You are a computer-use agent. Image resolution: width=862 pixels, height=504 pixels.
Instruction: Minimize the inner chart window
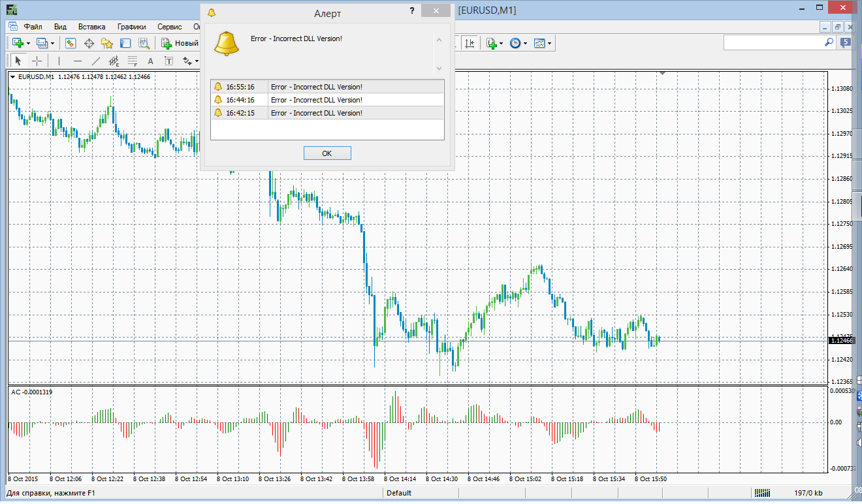tap(826, 27)
